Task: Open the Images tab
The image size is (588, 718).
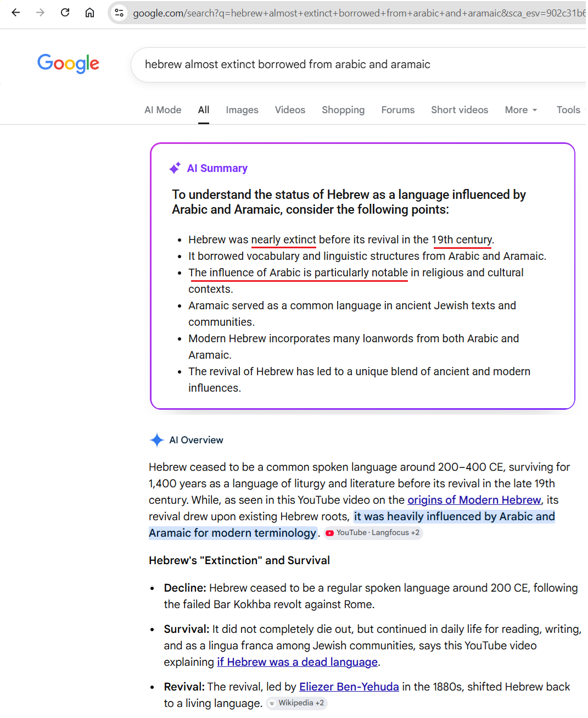Action: (242, 110)
